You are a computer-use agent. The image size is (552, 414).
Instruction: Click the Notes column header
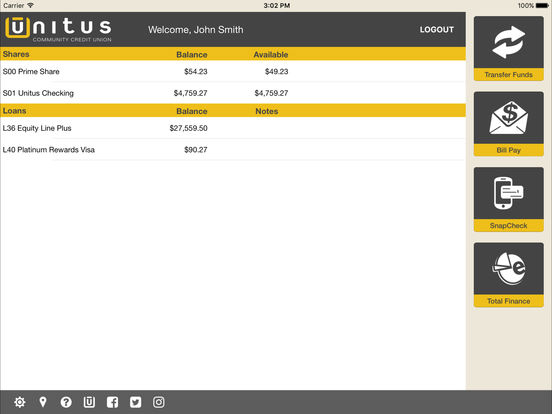[266, 111]
